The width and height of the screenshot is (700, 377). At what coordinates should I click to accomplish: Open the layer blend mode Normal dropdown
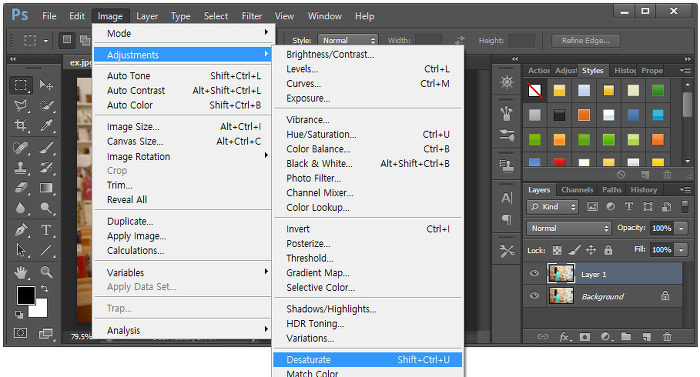pos(568,228)
